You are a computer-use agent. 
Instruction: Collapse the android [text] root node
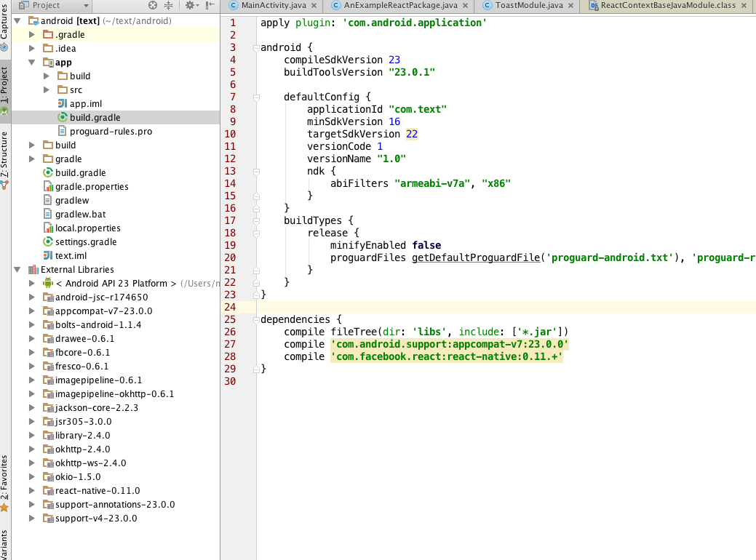point(17,20)
